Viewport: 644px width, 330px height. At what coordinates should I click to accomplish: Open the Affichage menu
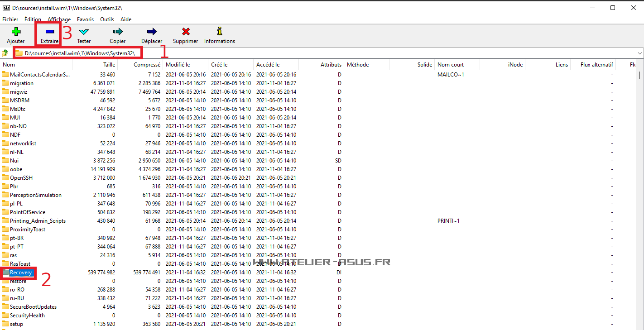tap(59, 19)
